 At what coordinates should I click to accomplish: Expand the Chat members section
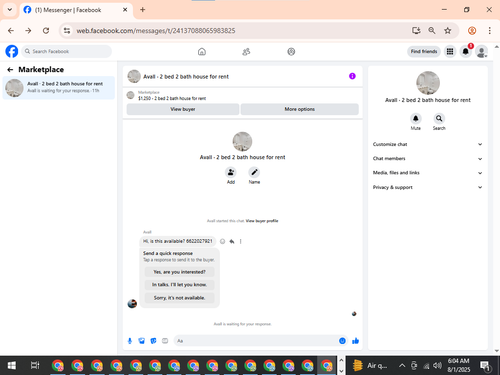pyautogui.click(x=428, y=159)
